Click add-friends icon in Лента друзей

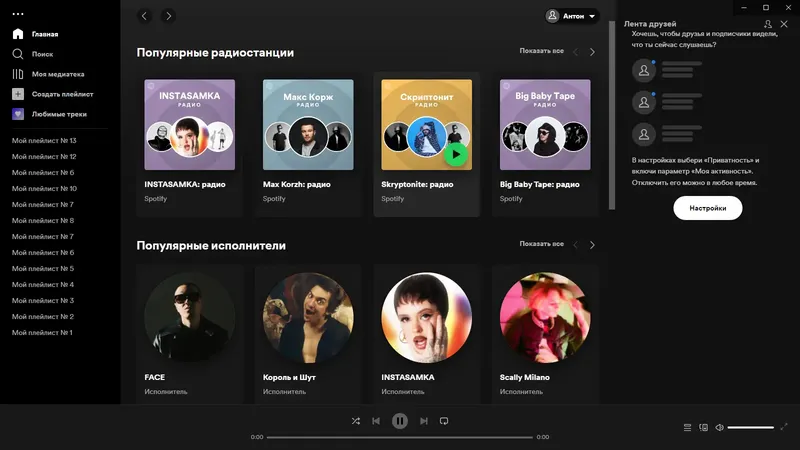click(x=768, y=24)
